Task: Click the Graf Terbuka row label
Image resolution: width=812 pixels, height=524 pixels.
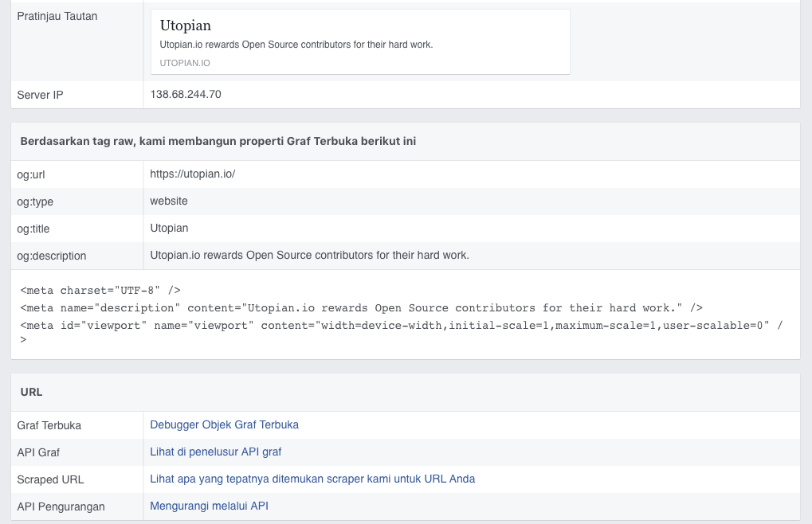Action: pyautogui.click(x=49, y=426)
